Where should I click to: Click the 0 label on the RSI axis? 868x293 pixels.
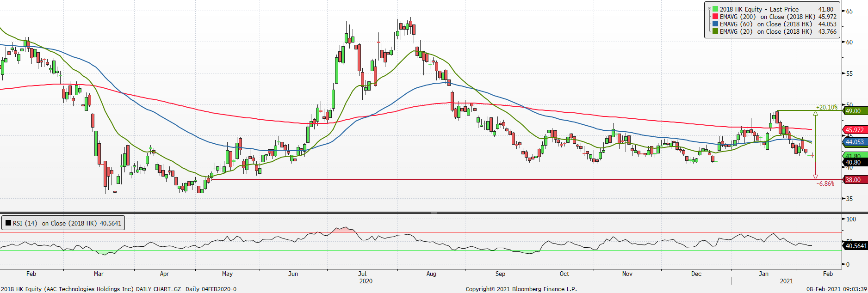848,264
